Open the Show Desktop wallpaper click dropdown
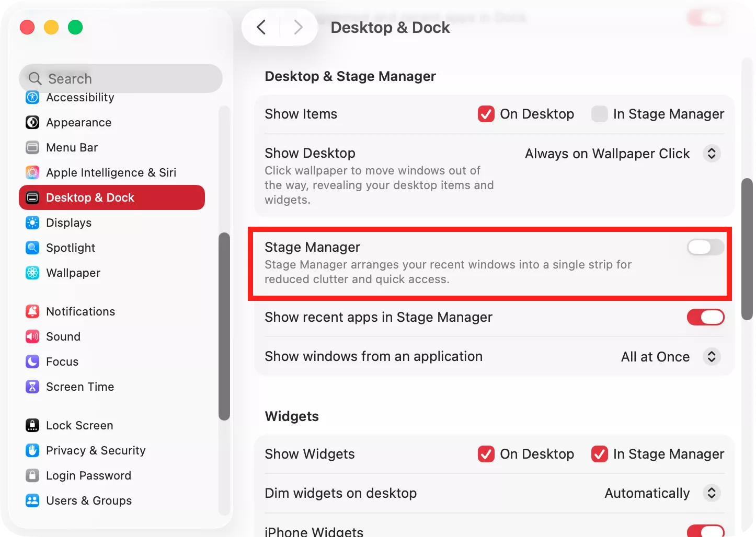The image size is (756, 537). pyautogui.click(x=711, y=154)
